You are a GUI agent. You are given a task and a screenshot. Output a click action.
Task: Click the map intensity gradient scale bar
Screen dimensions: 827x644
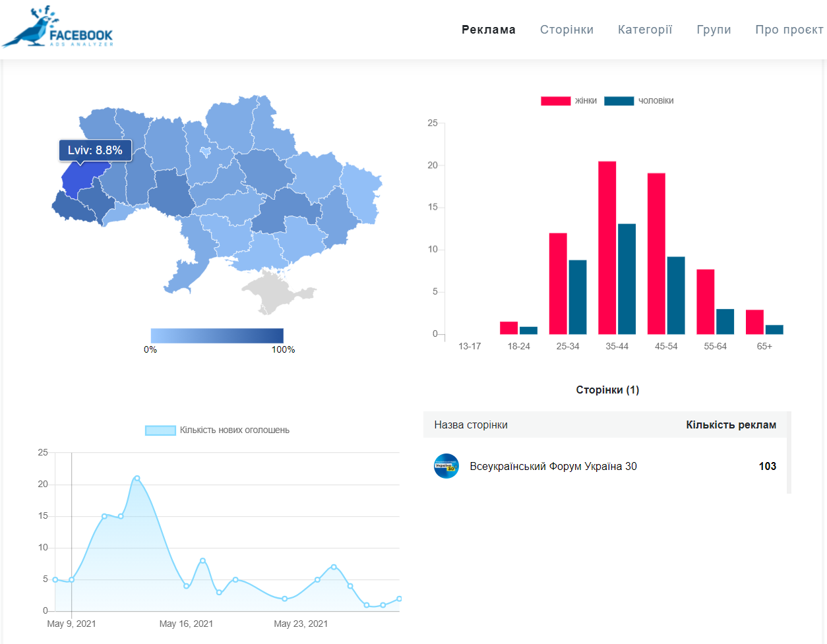pyautogui.click(x=217, y=336)
